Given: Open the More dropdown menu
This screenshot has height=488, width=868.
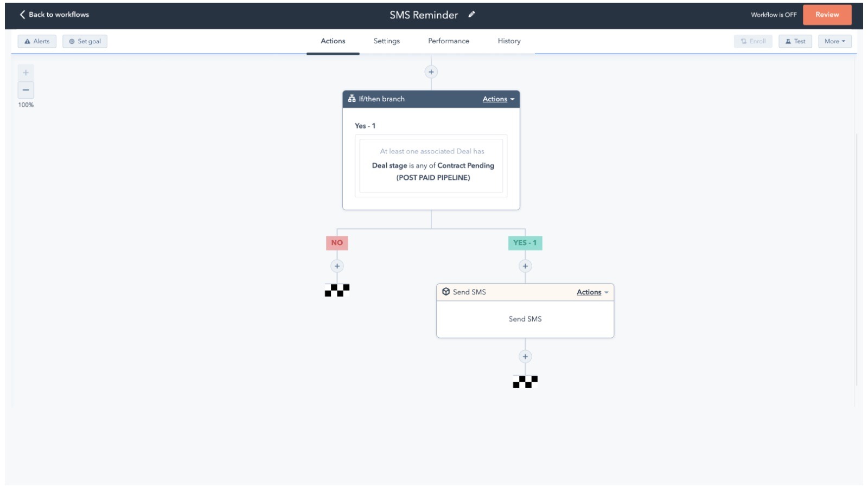Looking at the screenshot, I should (834, 41).
